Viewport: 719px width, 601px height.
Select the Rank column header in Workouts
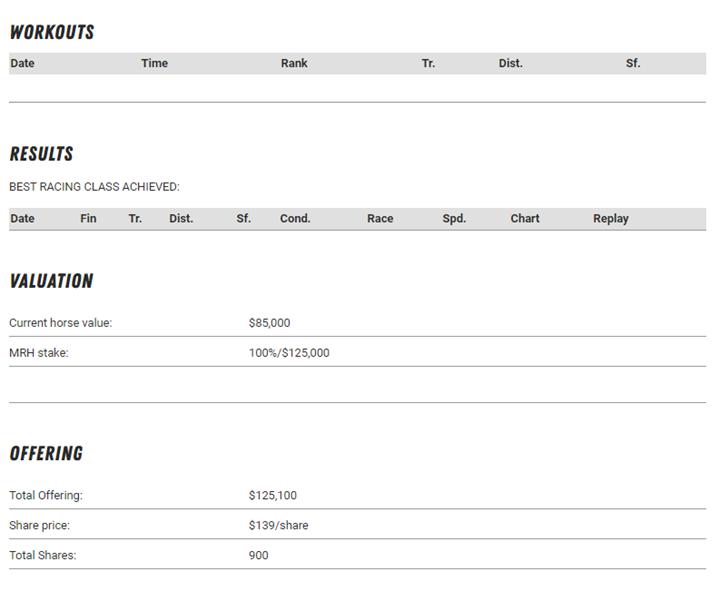294,63
